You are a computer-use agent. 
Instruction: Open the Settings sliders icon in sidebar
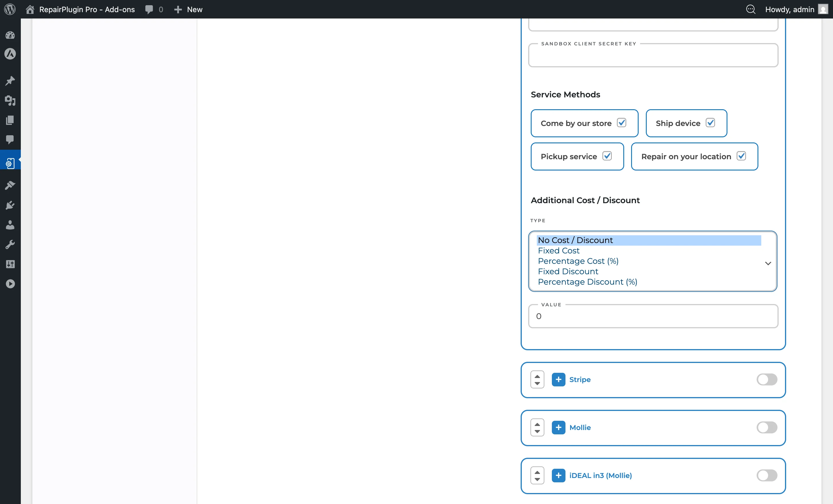click(10, 264)
